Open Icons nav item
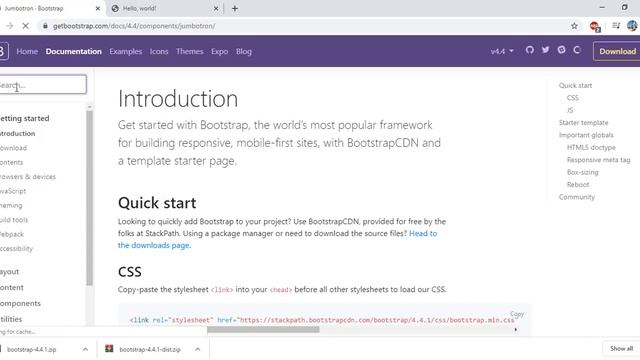Screen dimensions: 640x360 (x=159, y=51)
